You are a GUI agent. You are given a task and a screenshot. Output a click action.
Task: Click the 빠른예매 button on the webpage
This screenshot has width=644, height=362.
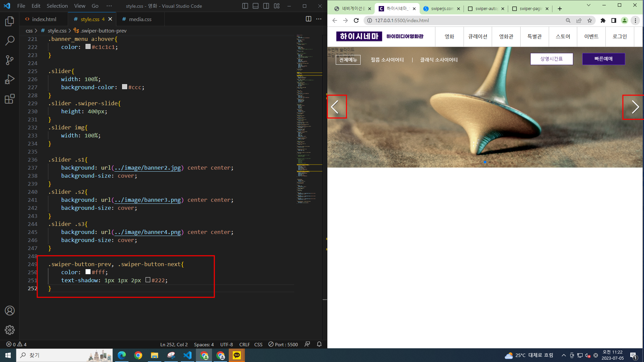603,59
